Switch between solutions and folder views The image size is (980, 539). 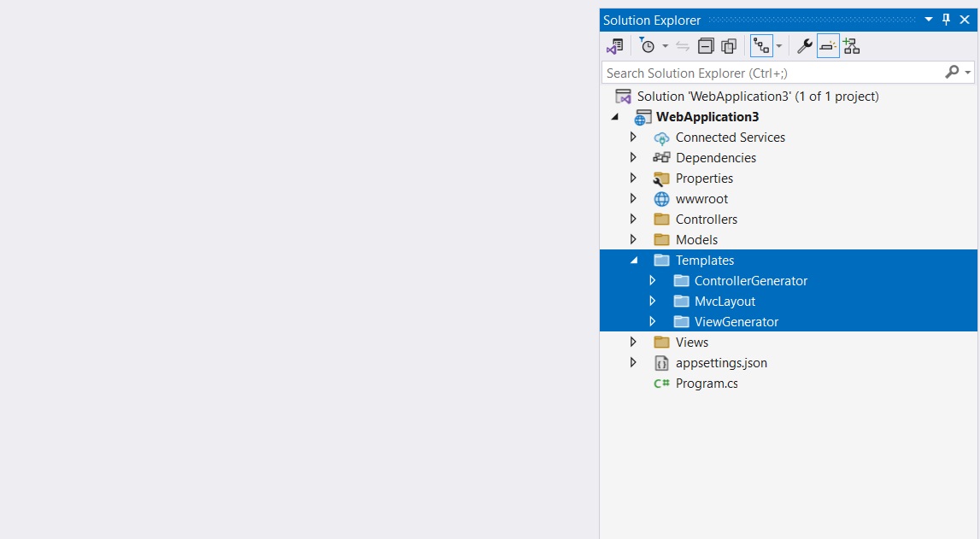pyautogui.click(x=614, y=46)
